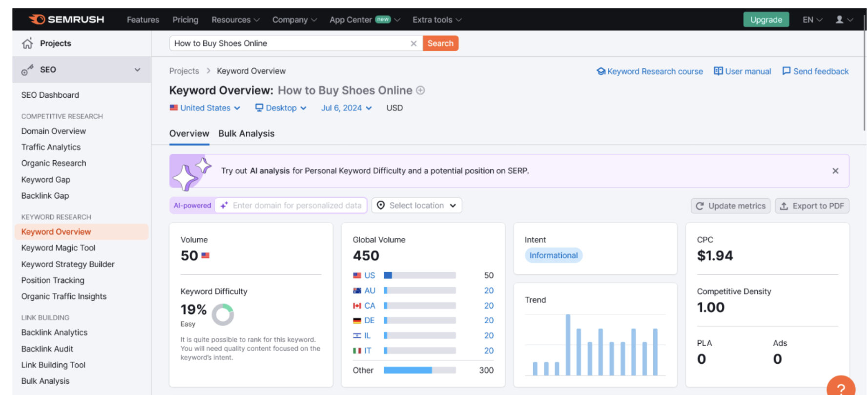Viewport: 868px width, 395px height.
Task: Open the Desktop device dropdown
Action: click(281, 108)
